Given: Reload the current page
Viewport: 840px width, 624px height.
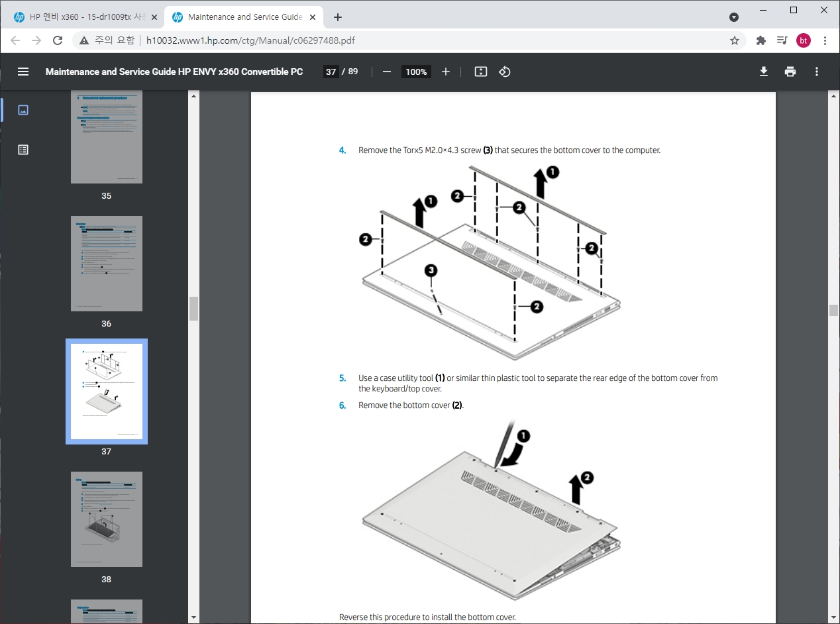Looking at the screenshot, I should (x=58, y=40).
